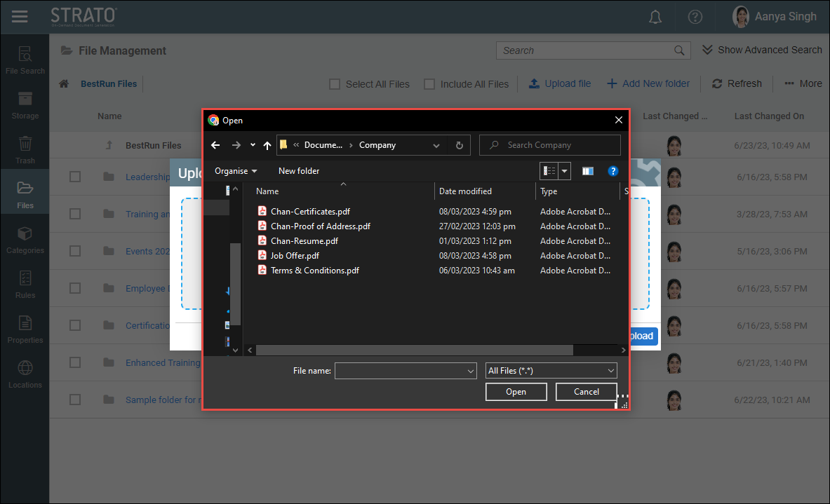Click New folder in dialog toolbar
830x504 pixels.
299,171
